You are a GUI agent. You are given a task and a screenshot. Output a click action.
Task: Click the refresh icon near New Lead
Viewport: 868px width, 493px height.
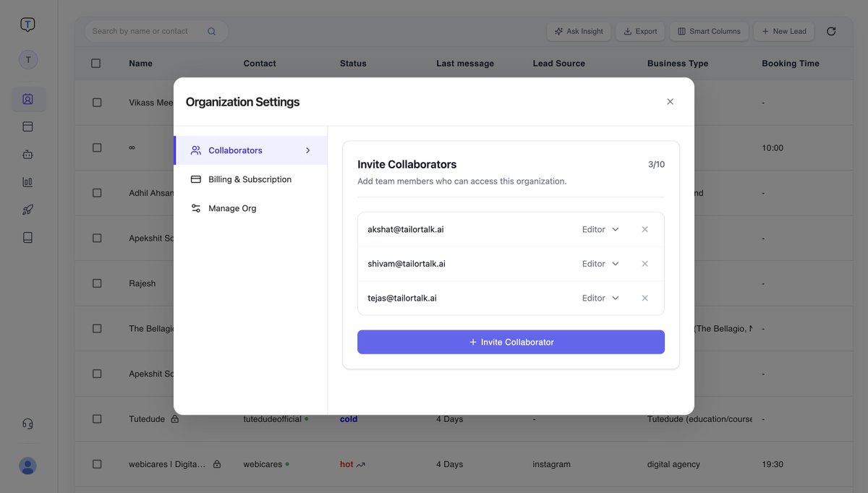point(830,30)
